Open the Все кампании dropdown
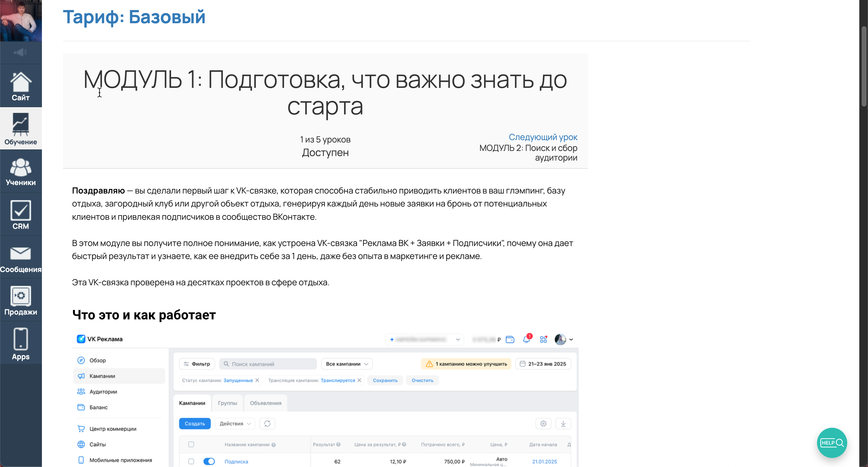Screen dimensions: 868x467 [347, 364]
